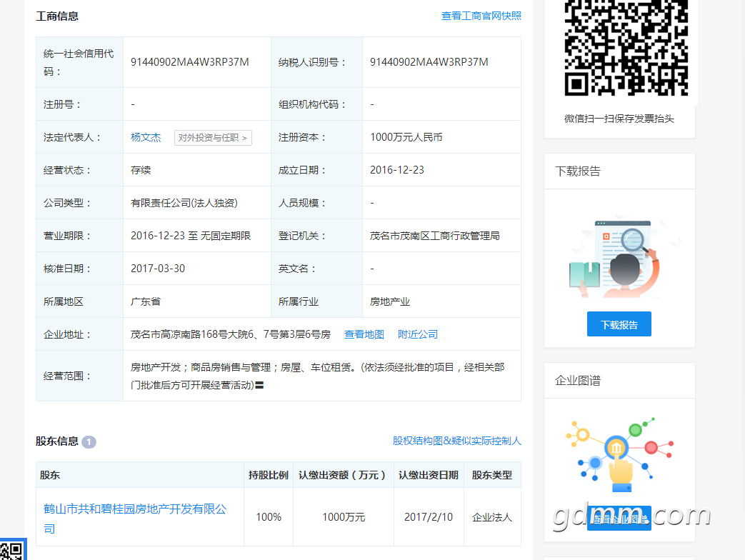The width and height of the screenshot is (745, 560).
Task: Click the 企业图谱 panel title
Action: [x=578, y=381]
